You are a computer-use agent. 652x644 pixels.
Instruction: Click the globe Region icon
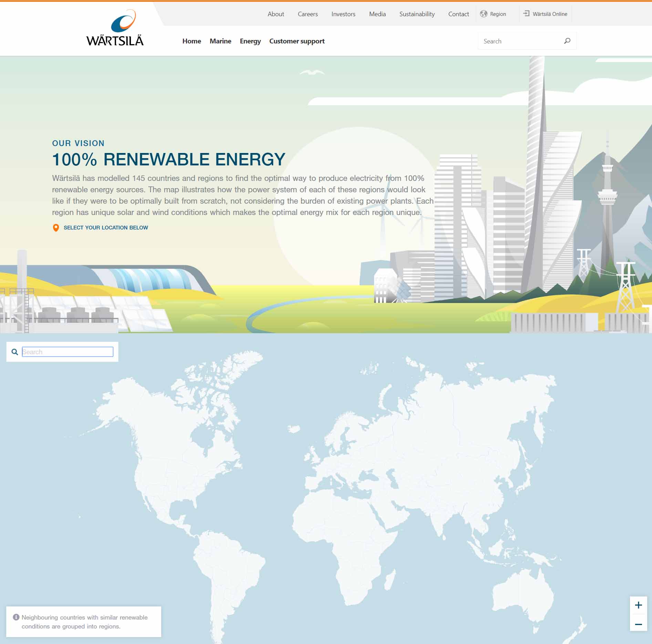point(484,14)
